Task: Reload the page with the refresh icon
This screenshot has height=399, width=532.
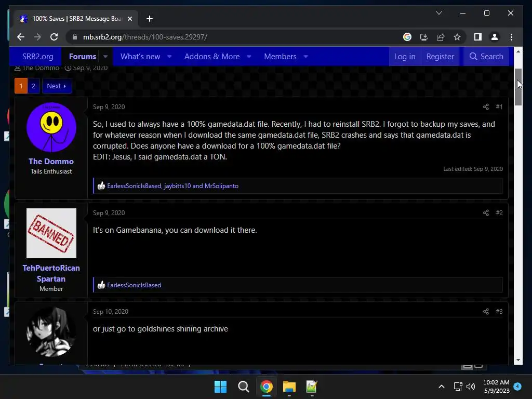Action: click(x=54, y=37)
